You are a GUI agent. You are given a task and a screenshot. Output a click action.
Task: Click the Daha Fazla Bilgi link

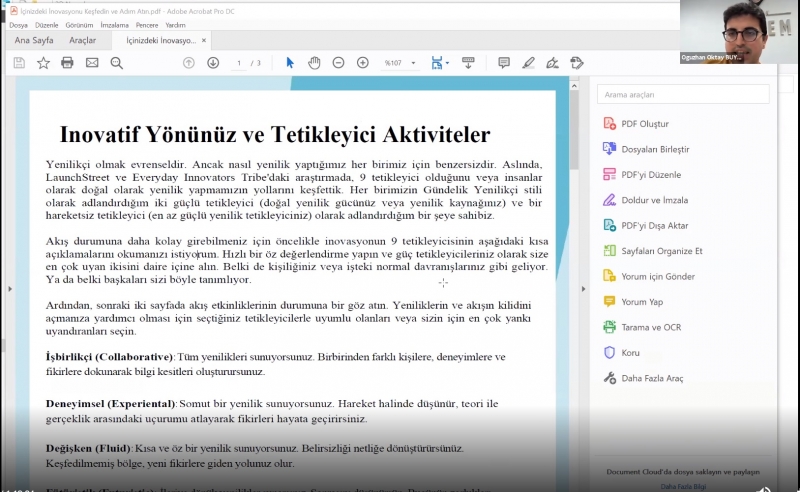point(683,486)
